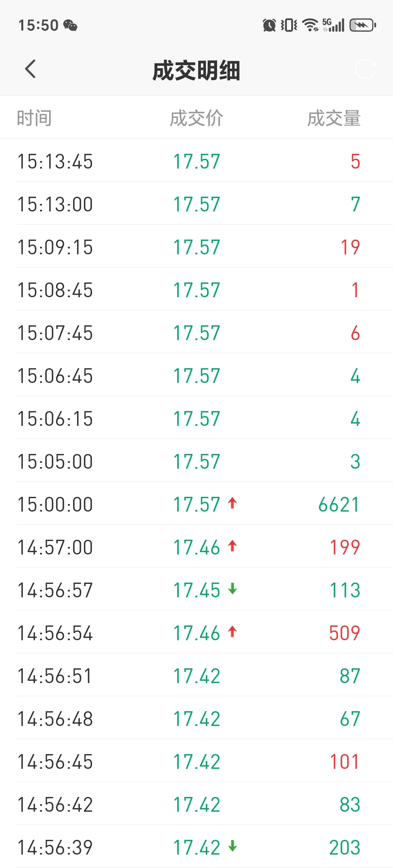Open the 15:13:45 trade row
This screenshot has height=868, width=393.
coord(196,160)
